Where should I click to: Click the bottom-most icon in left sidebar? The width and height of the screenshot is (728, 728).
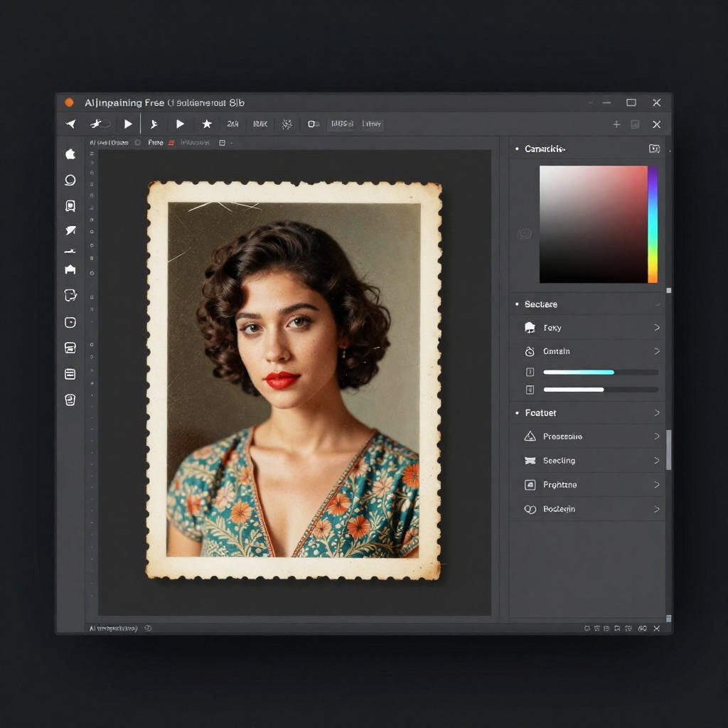pos(70,400)
